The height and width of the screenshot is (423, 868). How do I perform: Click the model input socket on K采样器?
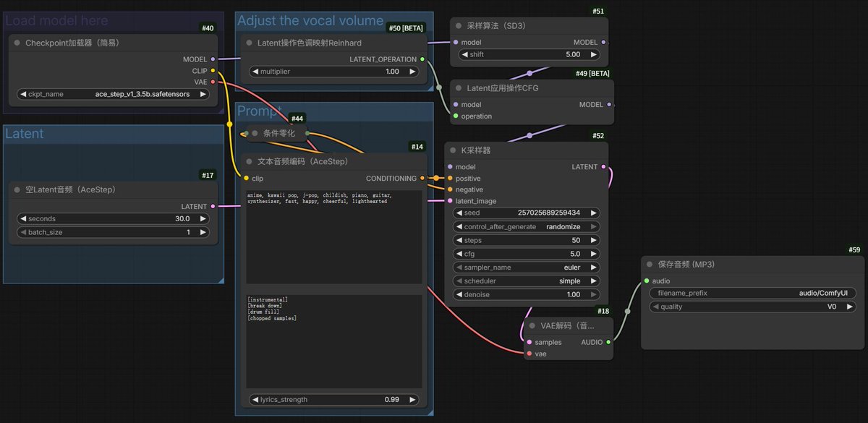(x=450, y=166)
